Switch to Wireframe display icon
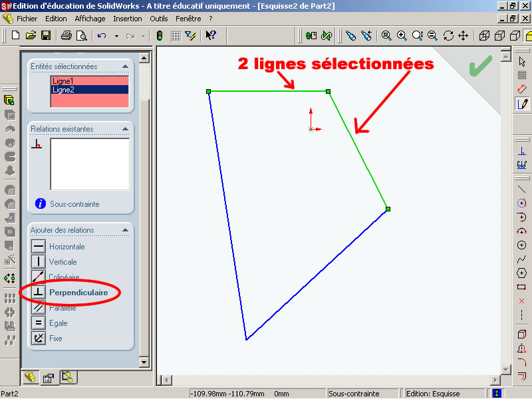532x399 pixels. [484, 35]
